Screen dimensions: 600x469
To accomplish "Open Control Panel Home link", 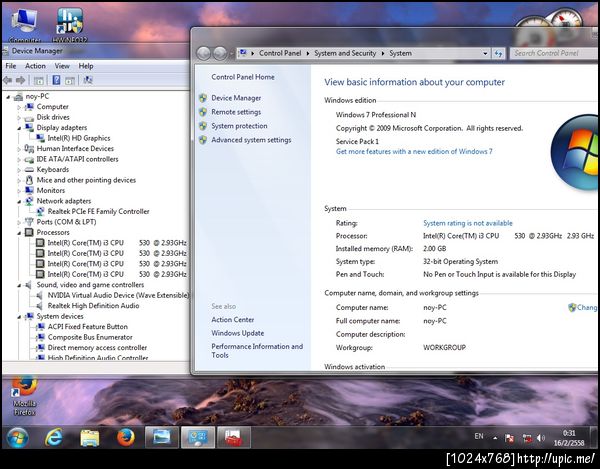I will coord(243,77).
